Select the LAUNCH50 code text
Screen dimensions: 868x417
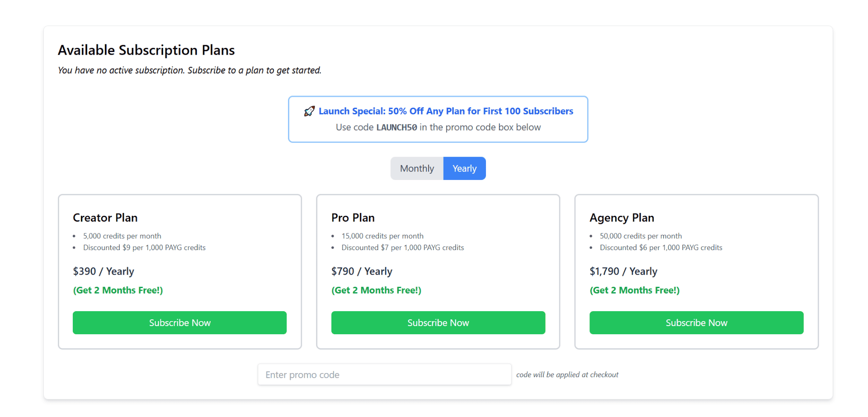(396, 128)
